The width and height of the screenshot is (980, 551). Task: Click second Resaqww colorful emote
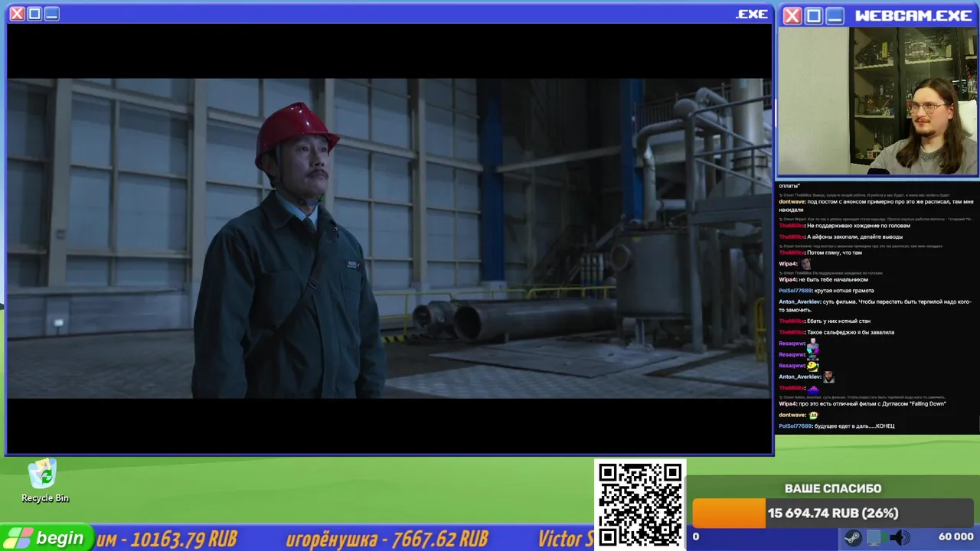812,354
